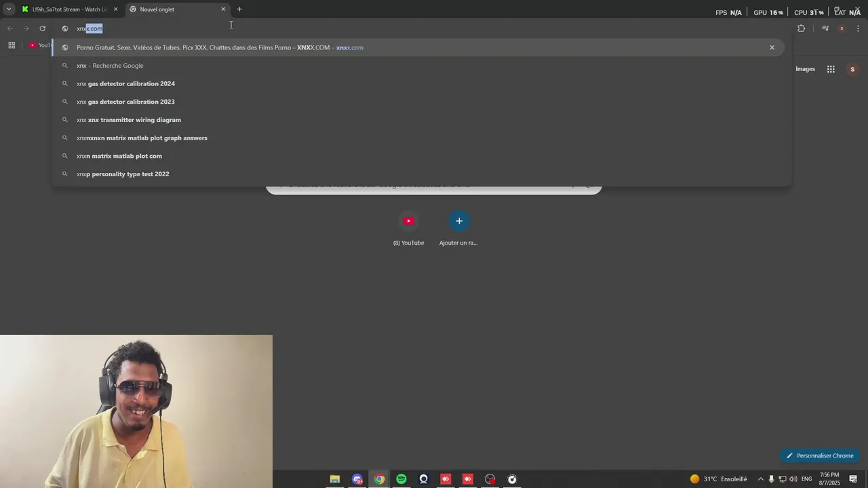Screen dimensions: 868x488
Task: Open the round white dial taskbar app
Action: 513,479
